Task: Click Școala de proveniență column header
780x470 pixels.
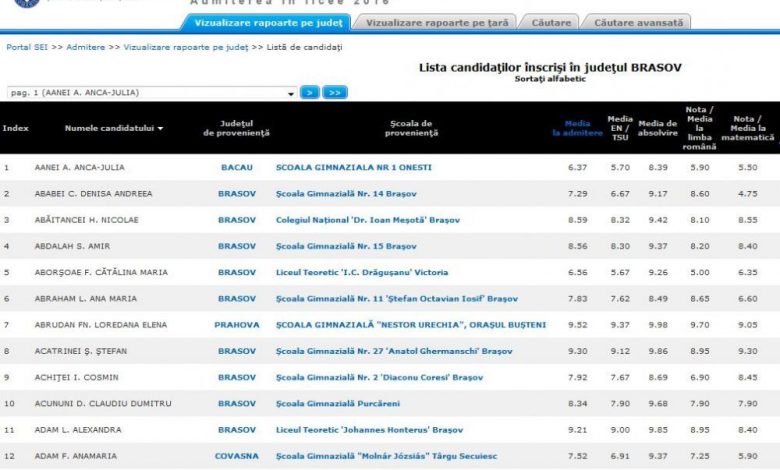Action: (411, 128)
